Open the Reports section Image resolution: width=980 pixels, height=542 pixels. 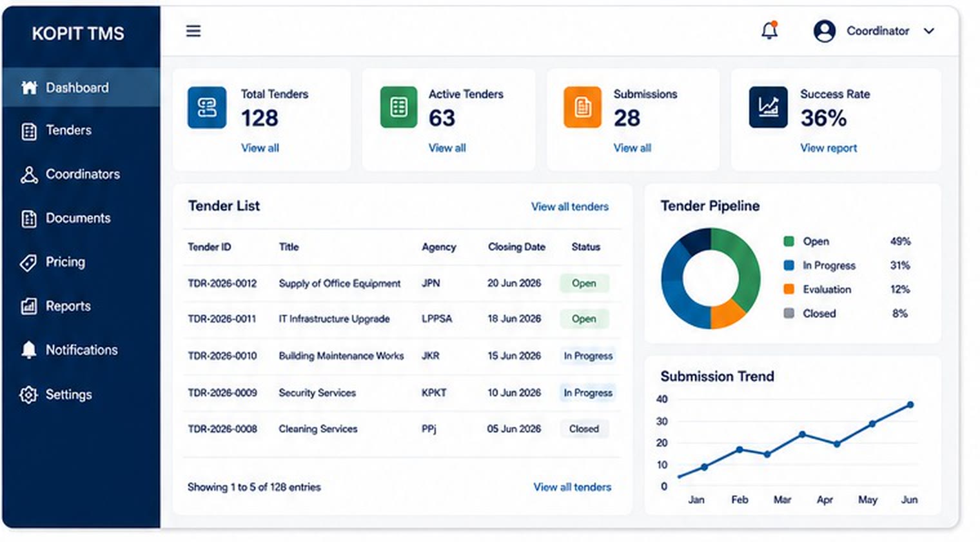pyautogui.click(x=81, y=306)
